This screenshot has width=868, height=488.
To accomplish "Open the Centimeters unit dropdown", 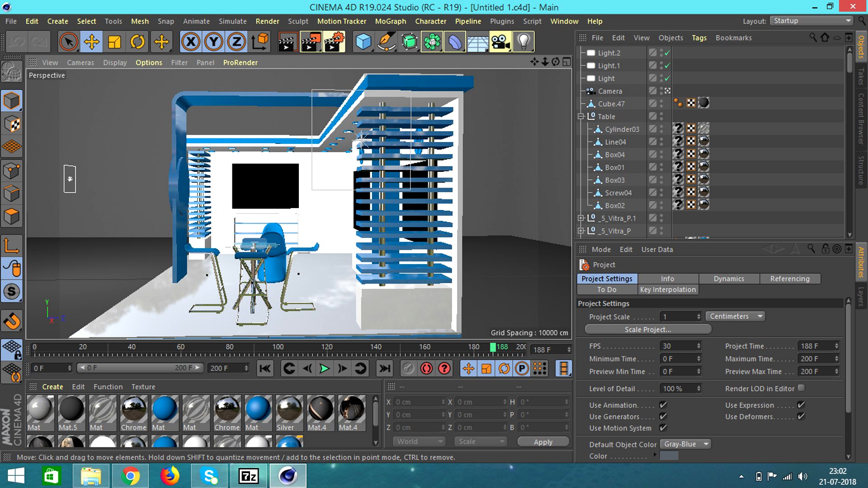I will [736, 316].
